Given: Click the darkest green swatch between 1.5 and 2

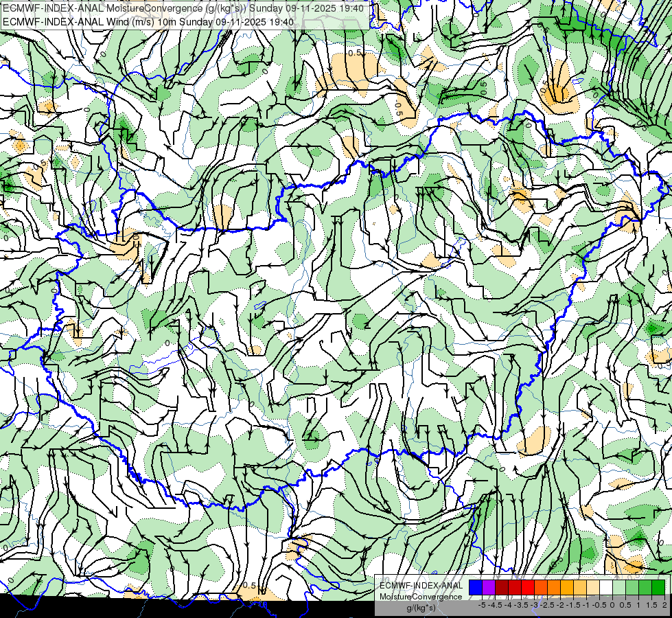Looking at the screenshot, I should tap(658, 587).
